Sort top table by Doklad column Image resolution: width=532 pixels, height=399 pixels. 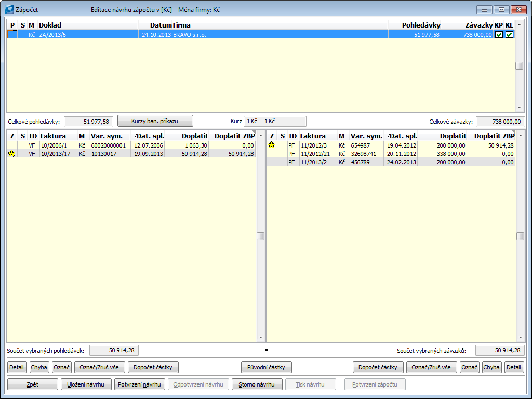(88, 25)
